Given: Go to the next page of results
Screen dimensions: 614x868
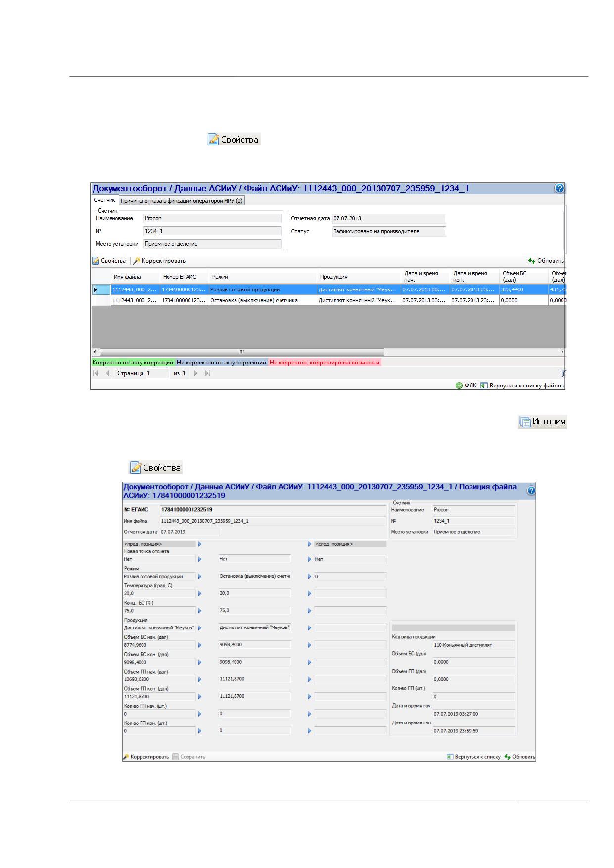Looking at the screenshot, I should click(x=196, y=373).
